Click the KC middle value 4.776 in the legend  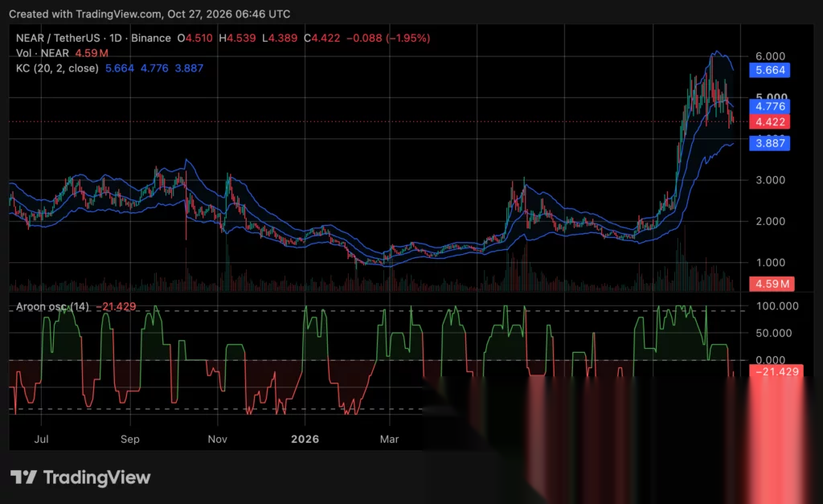[x=154, y=68]
